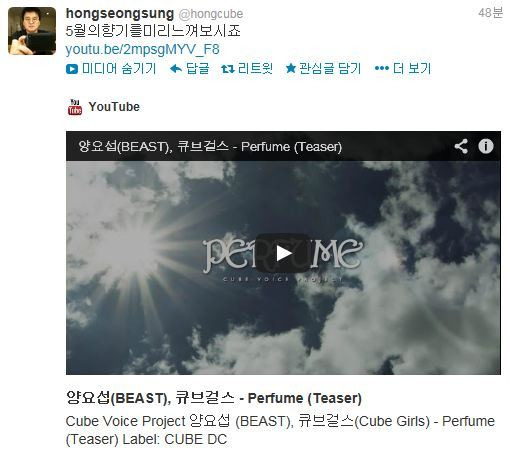Click the info icon on video header
This screenshot has width=510, height=454.
click(486, 146)
